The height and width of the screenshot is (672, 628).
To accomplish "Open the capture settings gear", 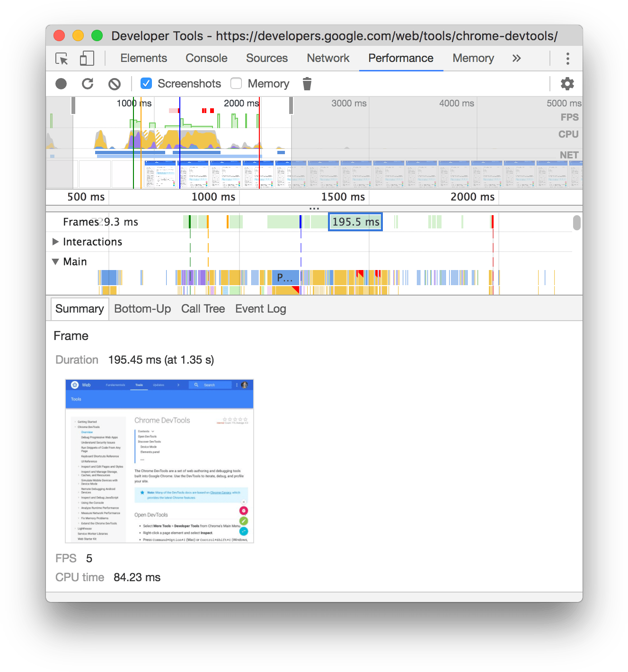I will (567, 84).
